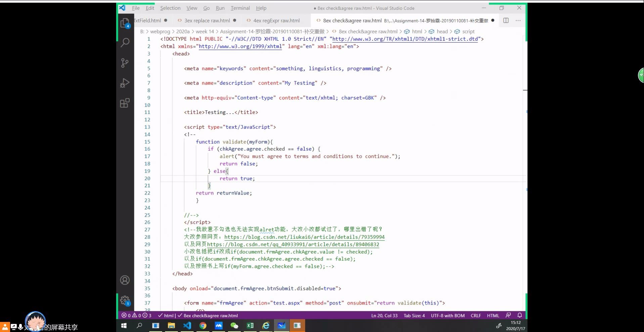Open the Run menu
The height and width of the screenshot is (332, 644).
point(220,8)
